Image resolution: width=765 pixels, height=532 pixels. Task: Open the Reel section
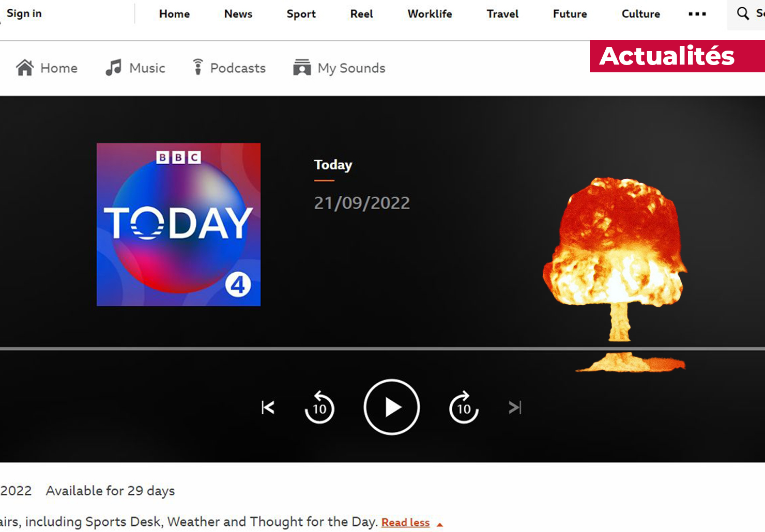(x=361, y=14)
